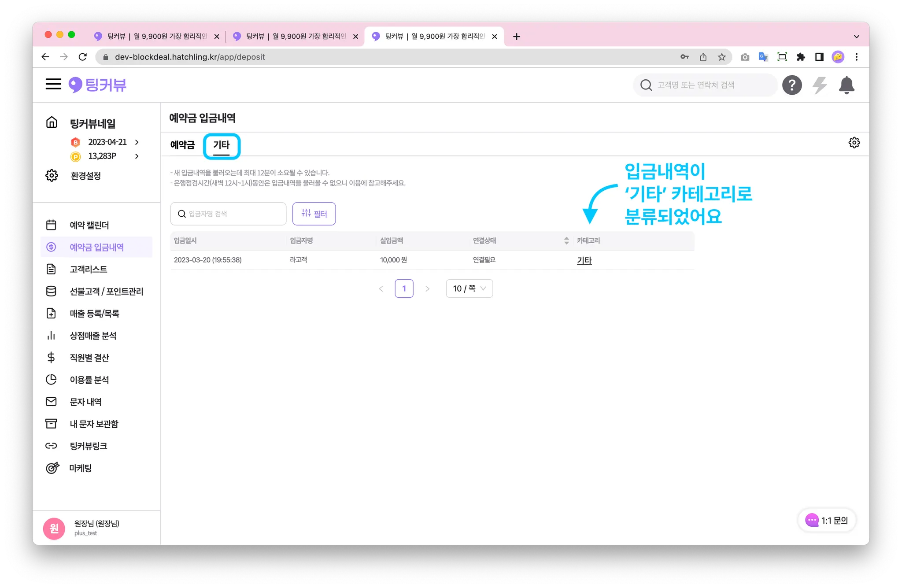Open the 1:1 문의 chat button
The image size is (902, 588).
click(827, 520)
